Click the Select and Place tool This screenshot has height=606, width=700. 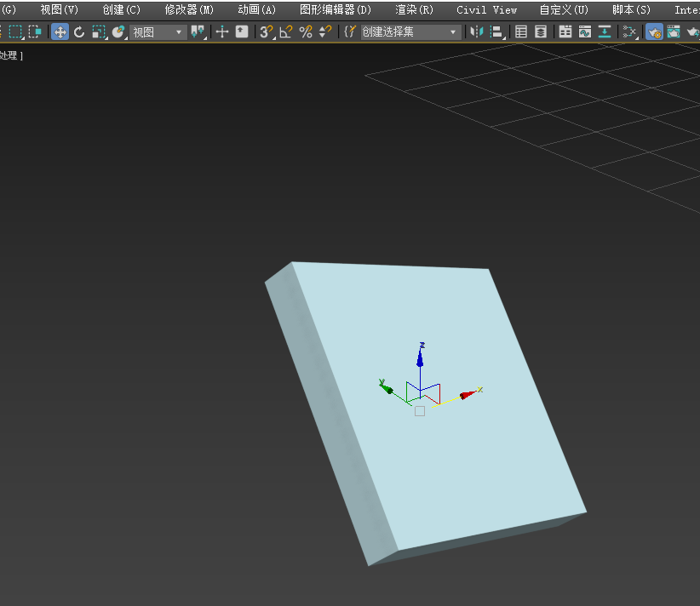tap(118, 31)
